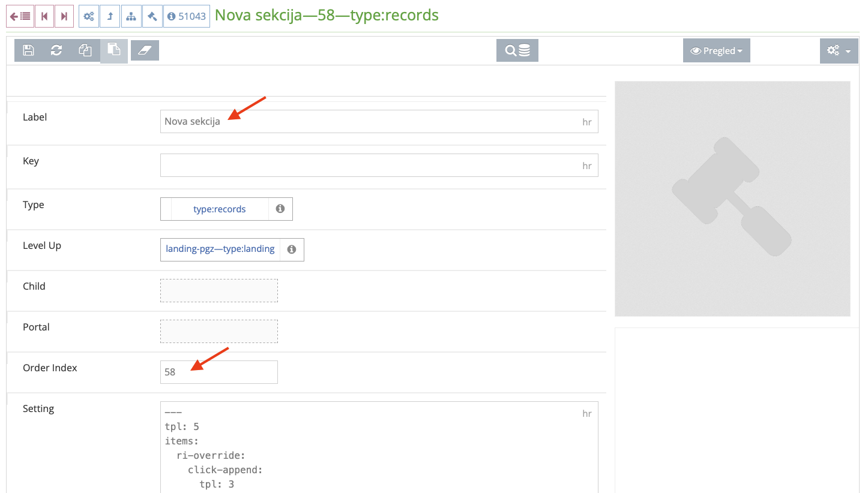Click the previous record navigation arrow

pos(44,16)
